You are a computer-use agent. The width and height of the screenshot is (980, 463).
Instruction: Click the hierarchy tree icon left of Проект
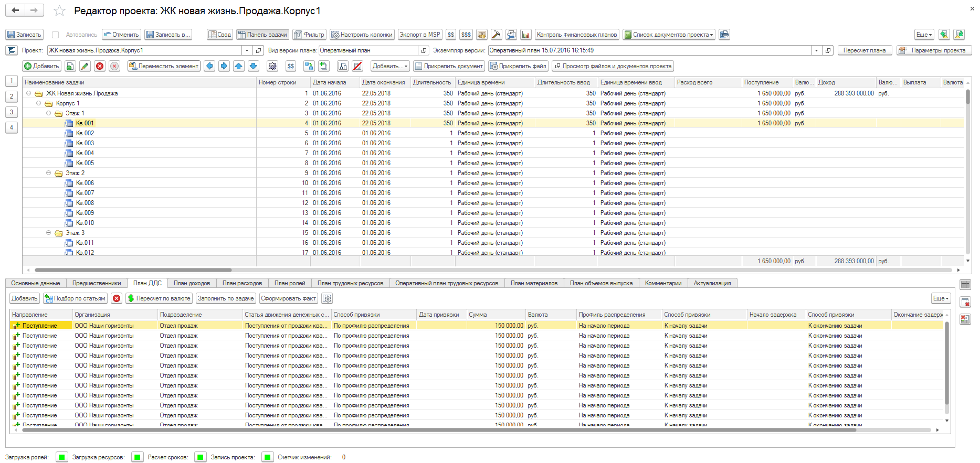click(x=12, y=50)
